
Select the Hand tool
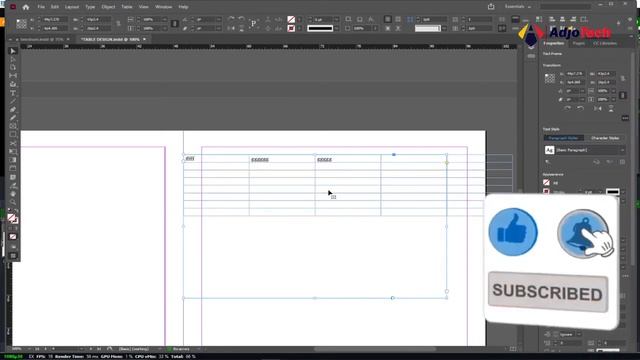13,194
